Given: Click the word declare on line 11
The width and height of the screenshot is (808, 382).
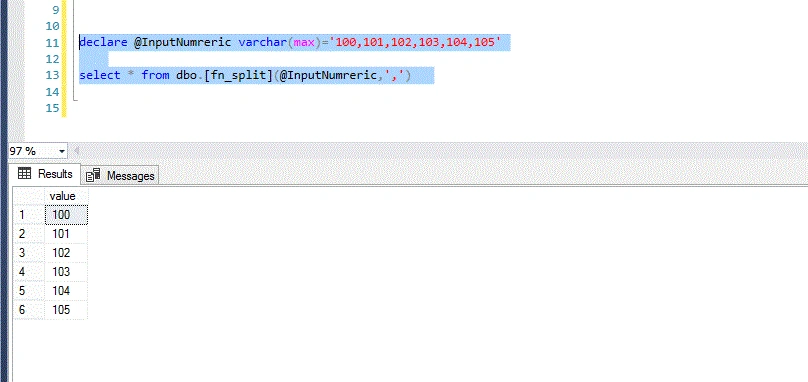Looking at the screenshot, I should coord(103,42).
